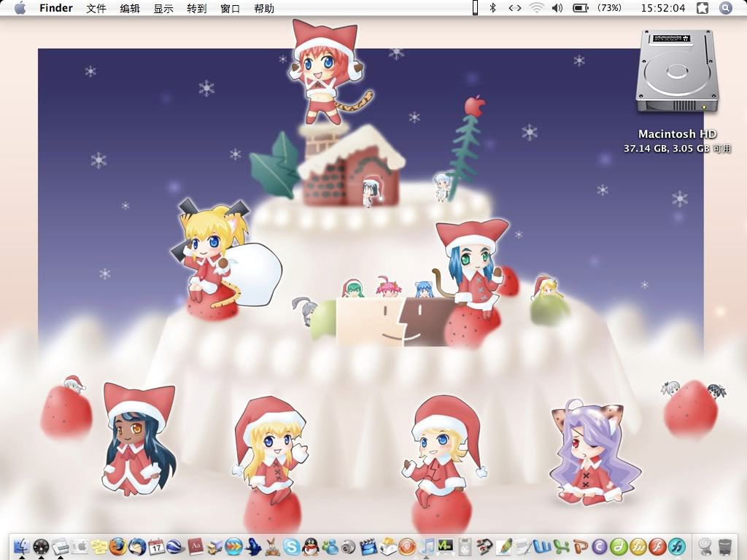Launch Firefox browser from the Dock

point(118,547)
